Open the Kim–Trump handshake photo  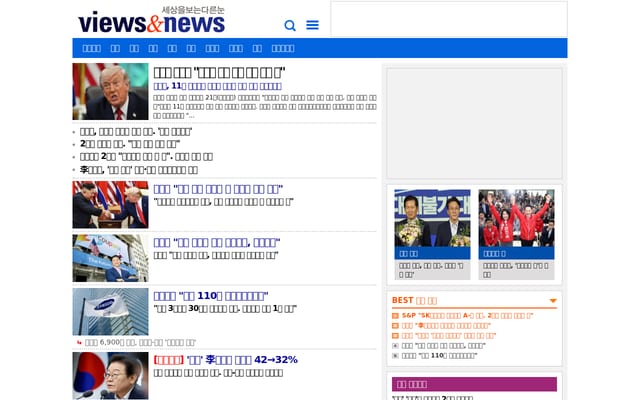(111, 205)
